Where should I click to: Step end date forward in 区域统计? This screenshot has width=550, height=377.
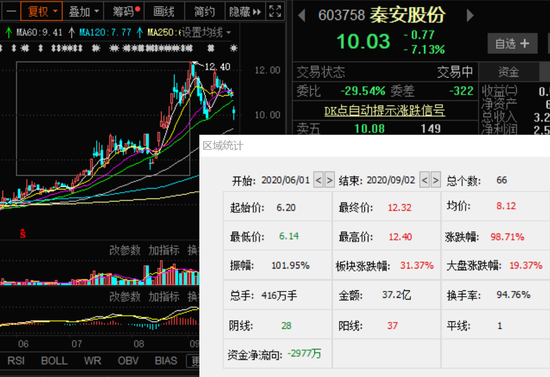436,180
